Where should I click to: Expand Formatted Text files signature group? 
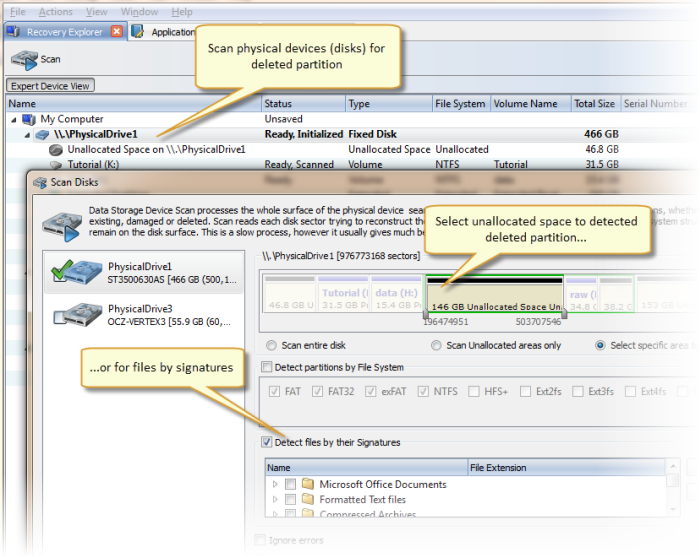point(275,499)
